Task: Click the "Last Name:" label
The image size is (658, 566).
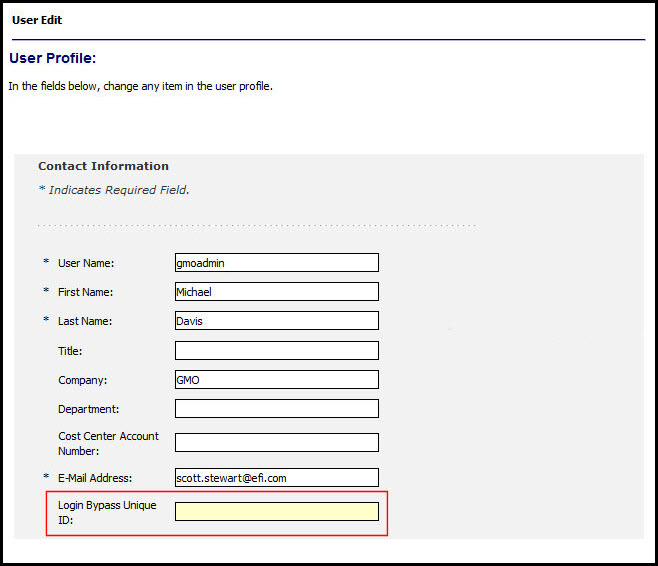Action: 85,321
